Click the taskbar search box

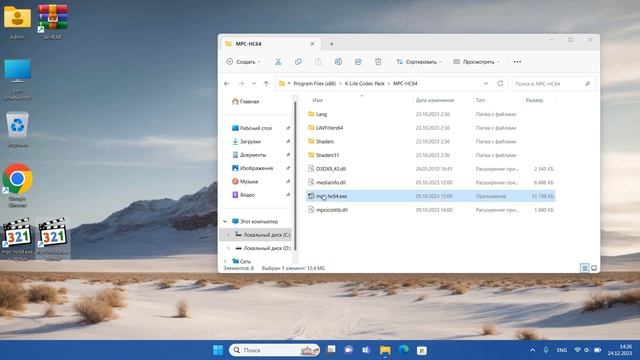(x=274, y=350)
